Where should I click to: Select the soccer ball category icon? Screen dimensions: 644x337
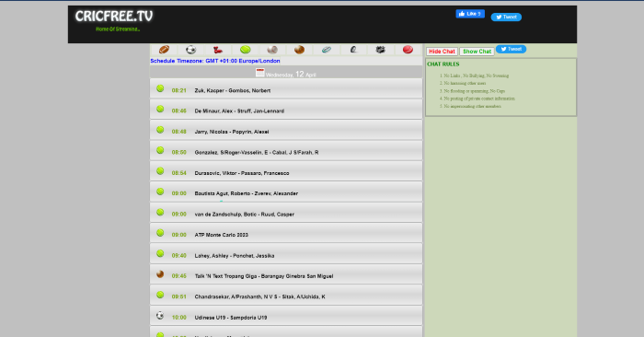pyautogui.click(x=191, y=50)
